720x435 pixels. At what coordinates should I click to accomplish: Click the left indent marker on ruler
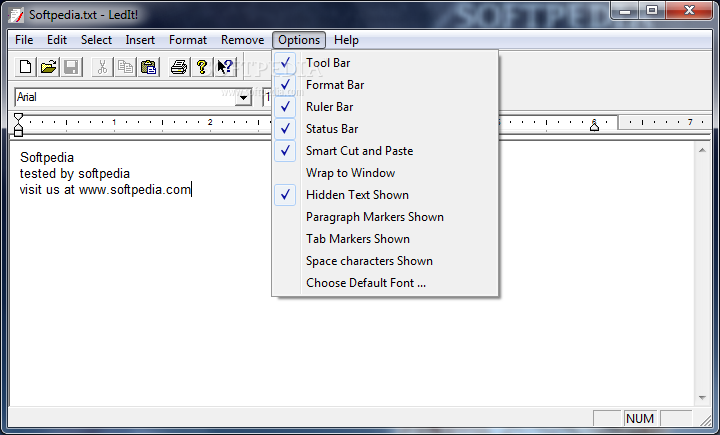click(x=18, y=125)
